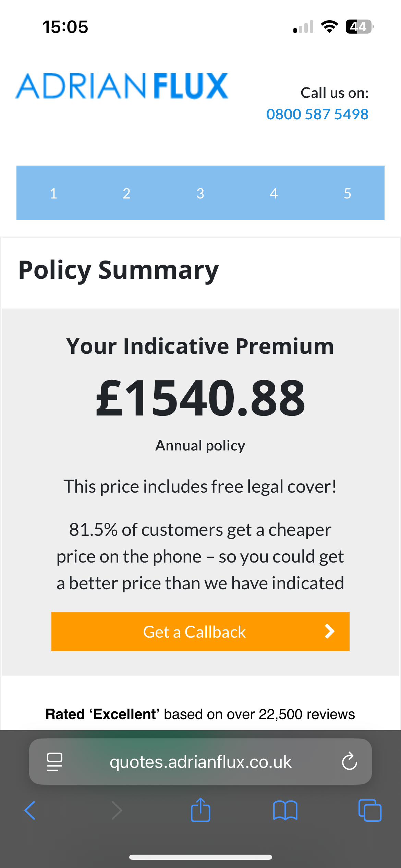
Task: Tap the Rated 'Excellent' reviews text
Action: pos(200,714)
